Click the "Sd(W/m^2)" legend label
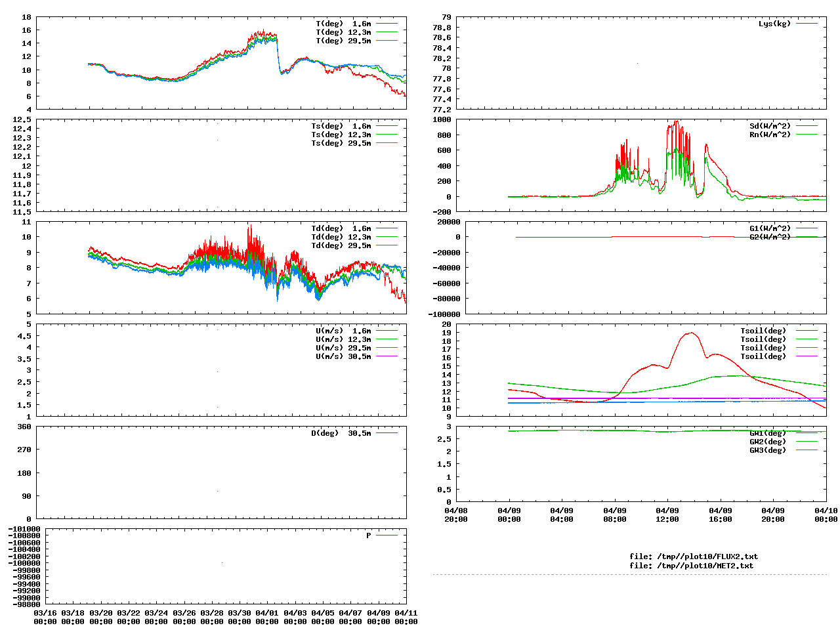840x630 pixels. tap(770, 126)
